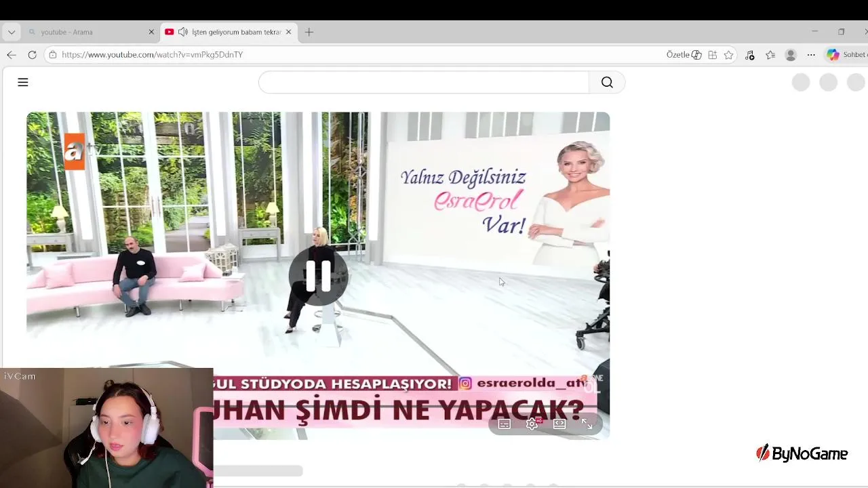Open the video settings gear icon
The width and height of the screenshot is (868, 488).
(x=532, y=424)
